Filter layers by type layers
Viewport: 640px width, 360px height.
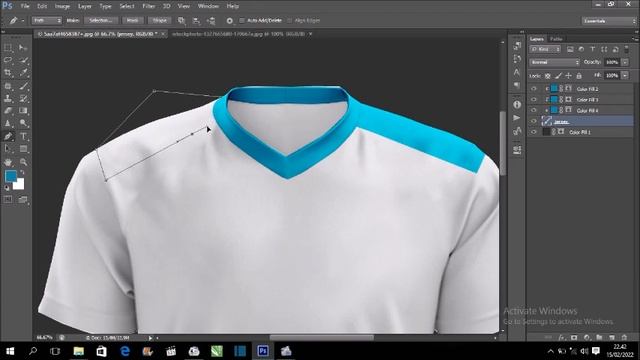(x=593, y=49)
